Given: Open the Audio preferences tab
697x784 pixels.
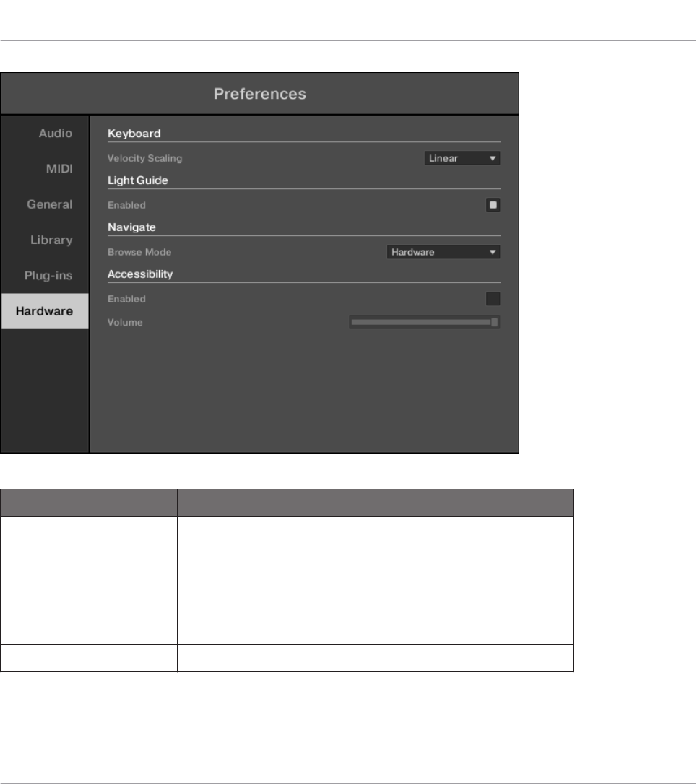Looking at the screenshot, I should 45,134.
